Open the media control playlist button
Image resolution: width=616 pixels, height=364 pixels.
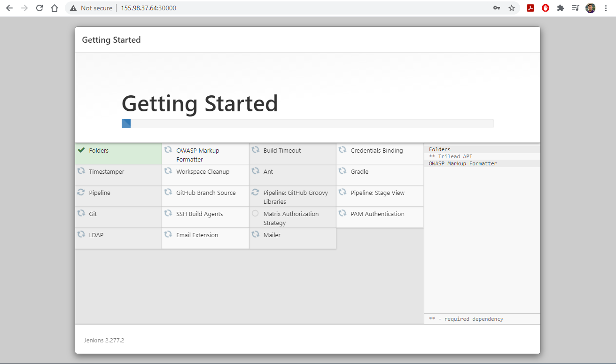tap(575, 8)
